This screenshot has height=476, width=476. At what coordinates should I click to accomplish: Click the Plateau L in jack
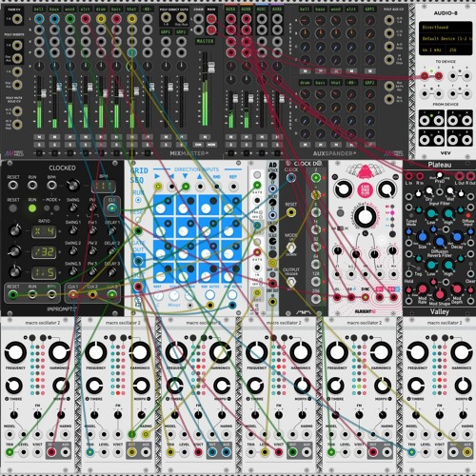[409, 176]
